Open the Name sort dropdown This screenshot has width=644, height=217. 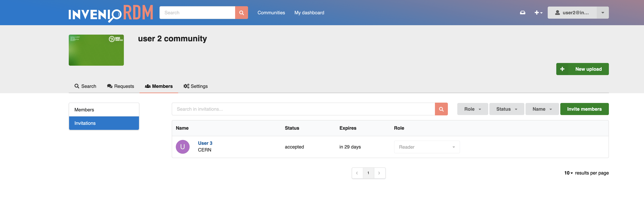click(542, 109)
